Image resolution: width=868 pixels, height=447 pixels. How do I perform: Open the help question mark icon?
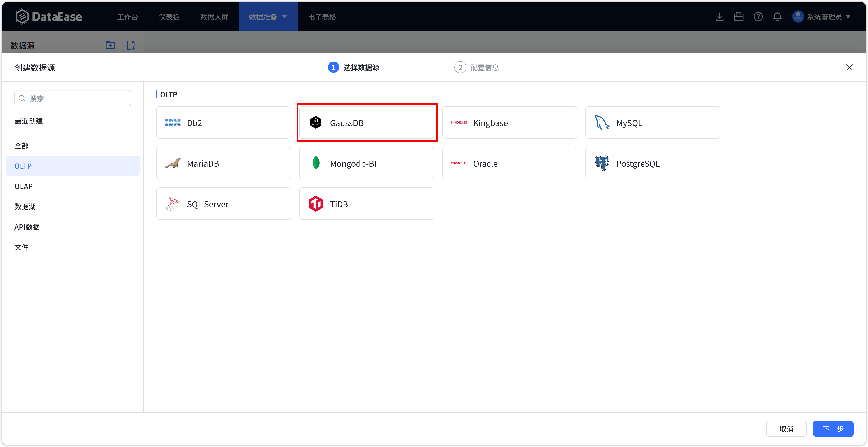[x=758, y=16]
